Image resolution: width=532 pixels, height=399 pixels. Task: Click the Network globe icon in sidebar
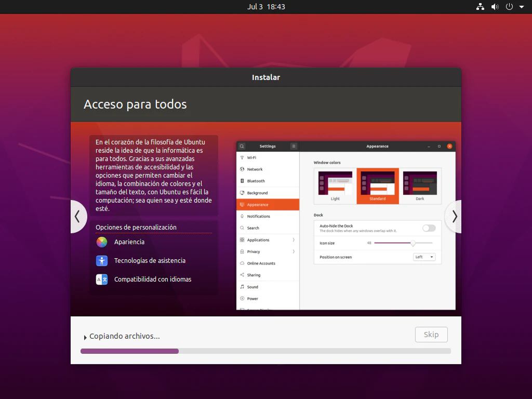click(242, 169)
